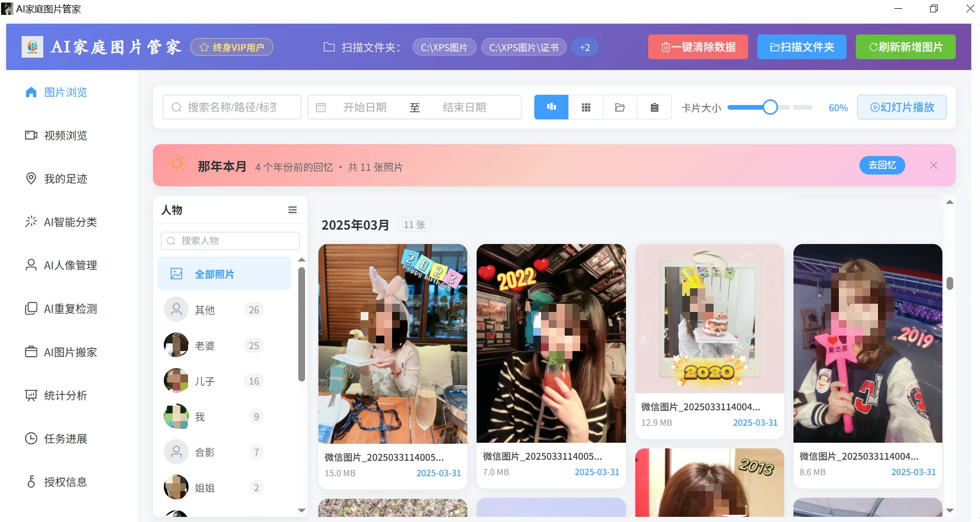Click the 一键清除数据 button
Screen dimensions: 980x522
698,47
